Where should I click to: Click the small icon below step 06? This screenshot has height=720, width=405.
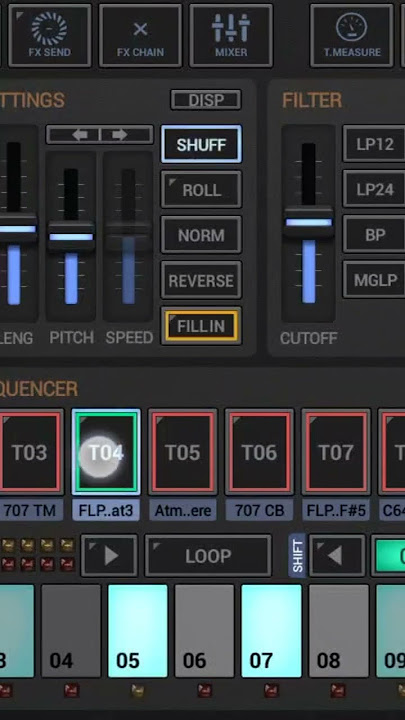(204, 690)
